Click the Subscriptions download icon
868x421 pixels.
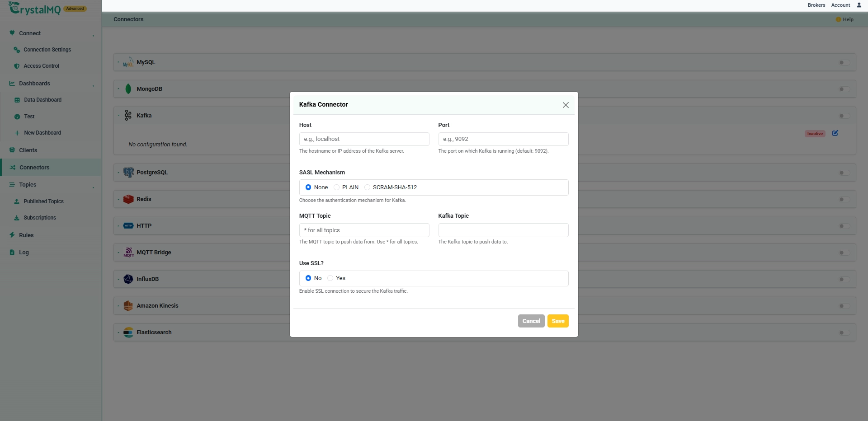tap(17, 218)
